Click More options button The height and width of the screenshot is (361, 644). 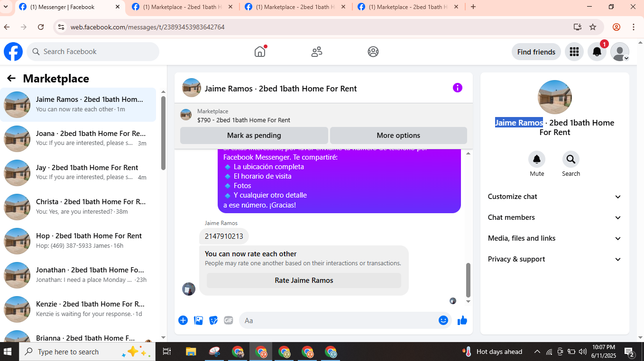pos(398,135)
